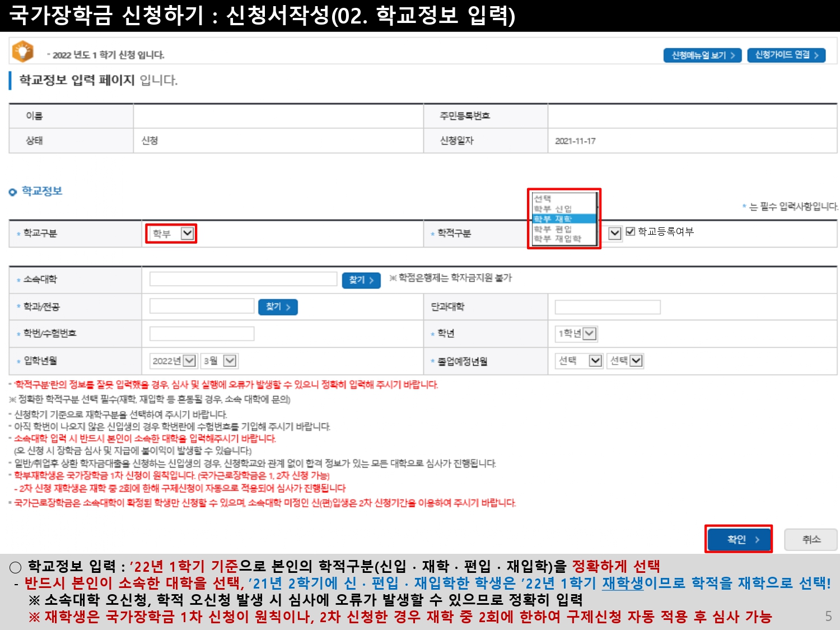Click 찾기 button next to 학과/전공
This screenshot has height=630, width=840.
click(278, 307)
